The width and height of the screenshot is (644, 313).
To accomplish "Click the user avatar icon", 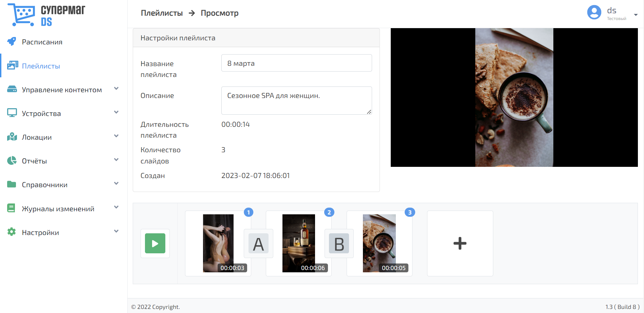I will coord(594,13).
